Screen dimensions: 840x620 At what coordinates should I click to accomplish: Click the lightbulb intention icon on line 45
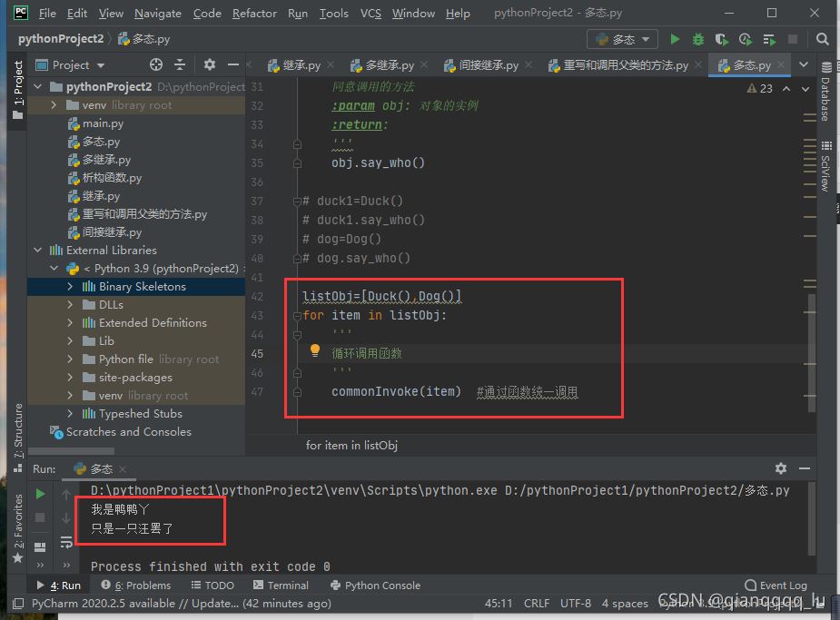coord(315,350)
